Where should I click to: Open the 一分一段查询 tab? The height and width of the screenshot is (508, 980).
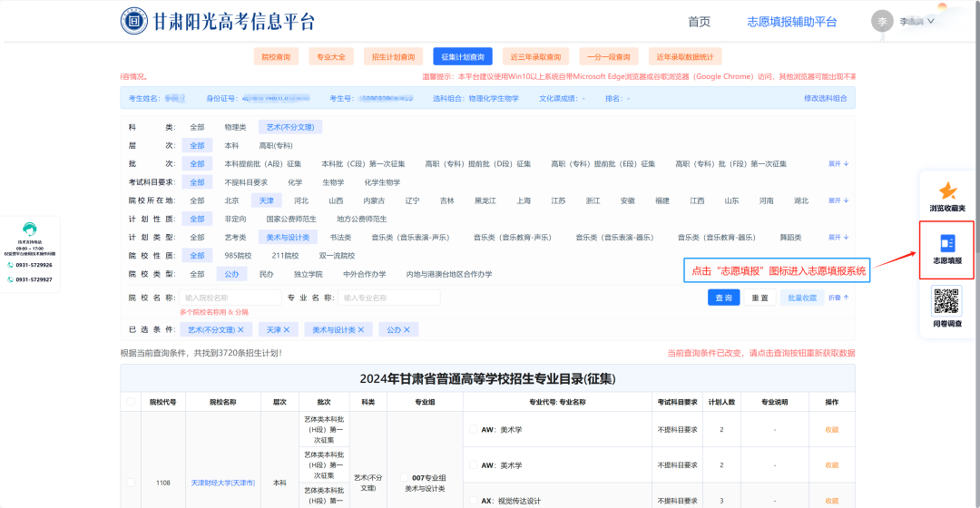click(x=609, y=57)
